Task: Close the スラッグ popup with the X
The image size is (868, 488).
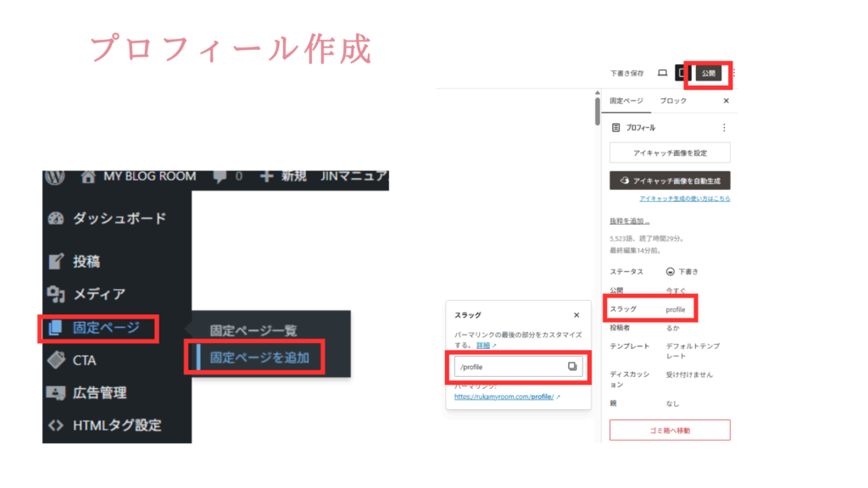Action: [x=576, y=314]
